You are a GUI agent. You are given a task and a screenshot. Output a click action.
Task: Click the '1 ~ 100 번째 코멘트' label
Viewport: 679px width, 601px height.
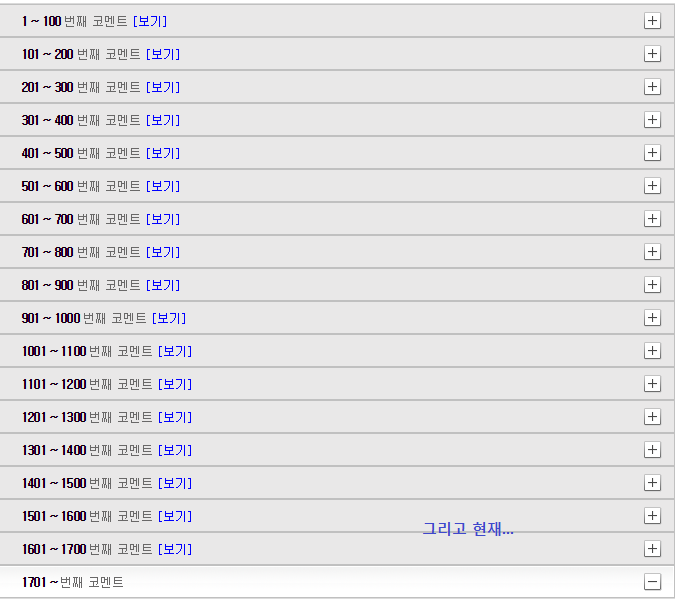click(75, 21)
